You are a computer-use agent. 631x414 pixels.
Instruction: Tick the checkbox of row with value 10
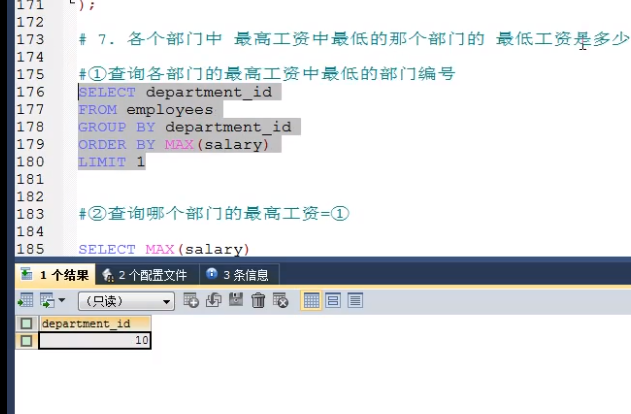click(x=27, y=341)
